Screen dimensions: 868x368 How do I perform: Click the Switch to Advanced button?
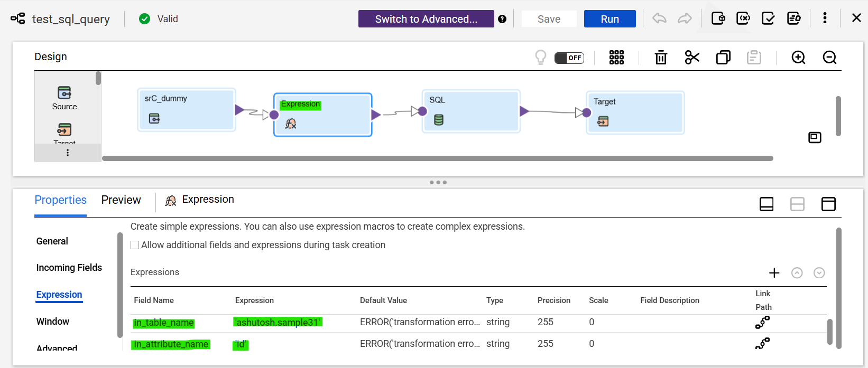coord(426,19)
